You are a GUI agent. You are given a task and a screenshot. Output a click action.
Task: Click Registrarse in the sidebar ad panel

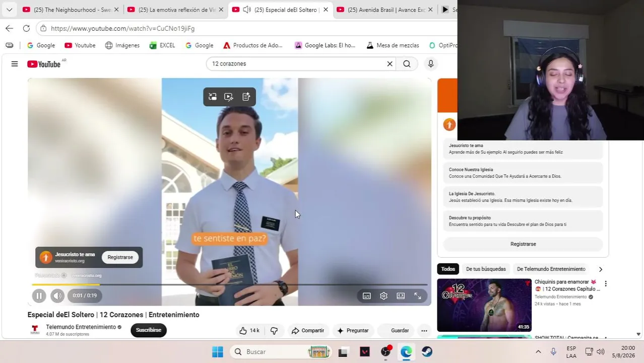(523, 244)
